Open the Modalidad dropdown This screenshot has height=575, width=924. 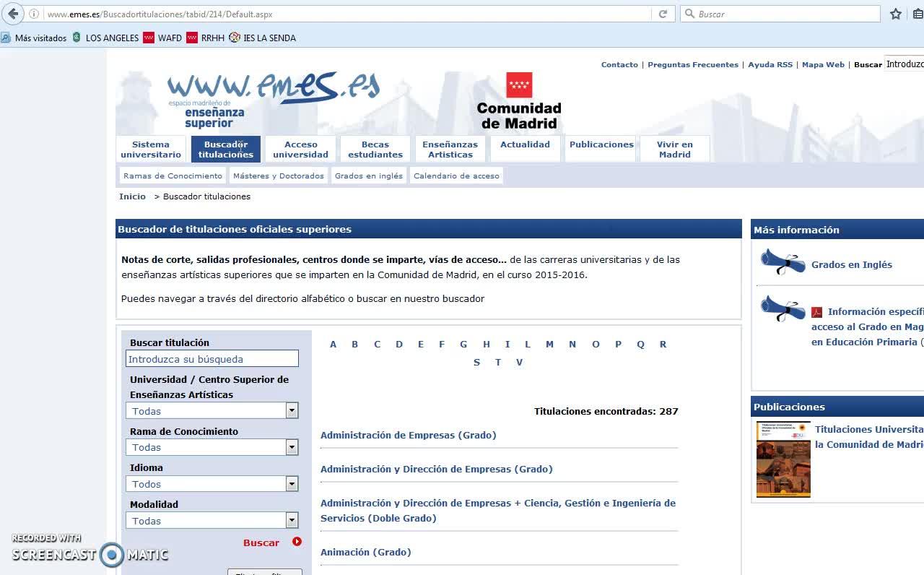[x=292, y=520]
